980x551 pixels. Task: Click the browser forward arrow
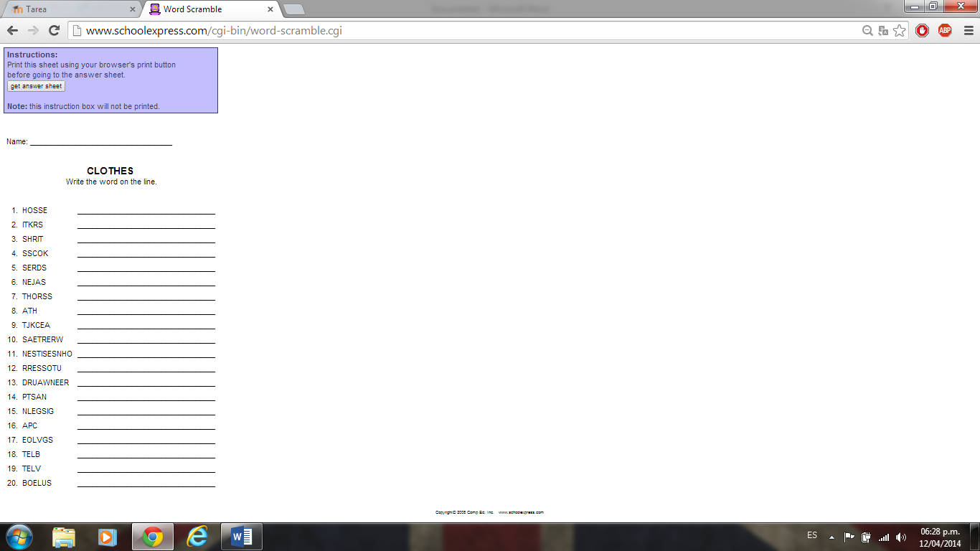[x=33, y=31]
